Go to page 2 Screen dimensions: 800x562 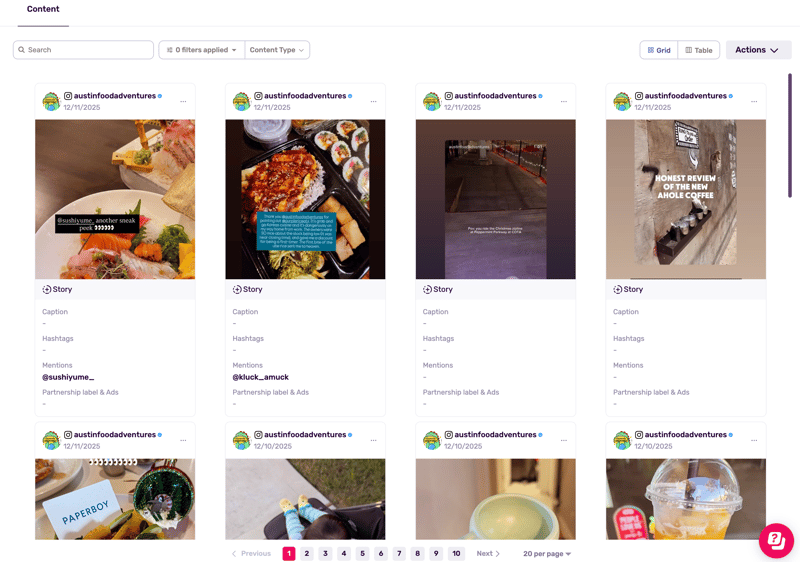coord(307,553)
